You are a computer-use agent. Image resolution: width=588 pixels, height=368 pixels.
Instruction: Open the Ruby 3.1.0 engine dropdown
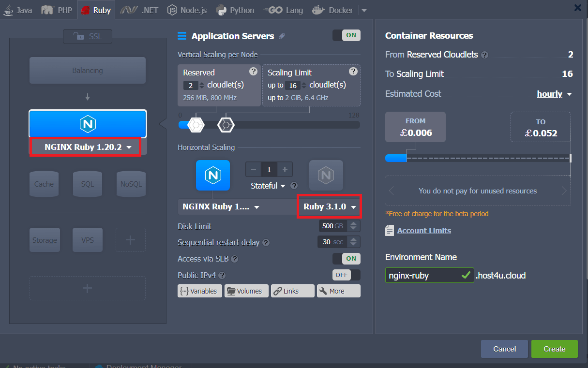coord(329,206)
